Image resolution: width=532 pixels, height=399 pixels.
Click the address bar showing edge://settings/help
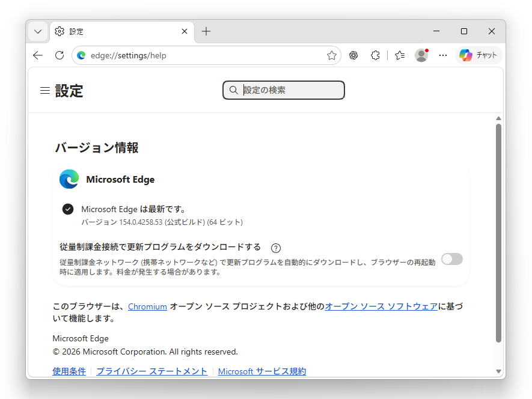(206, 55)
